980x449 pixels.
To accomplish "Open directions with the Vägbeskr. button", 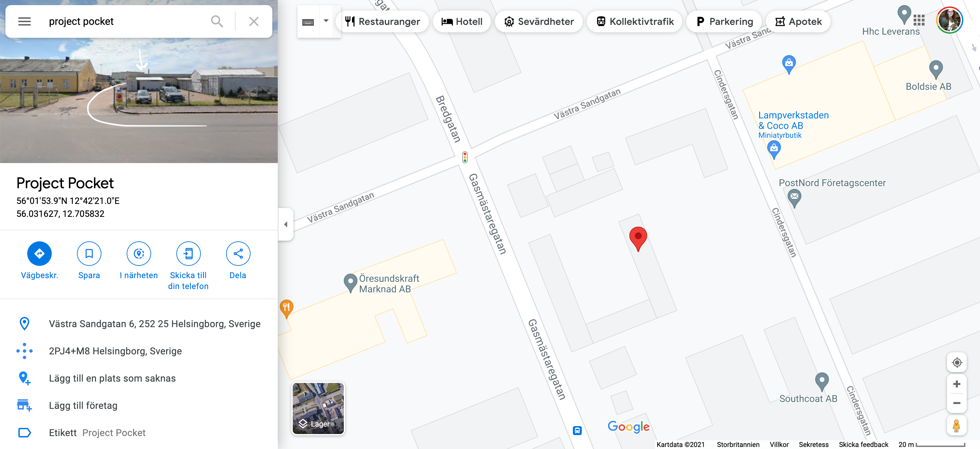I will pos(39,253).
